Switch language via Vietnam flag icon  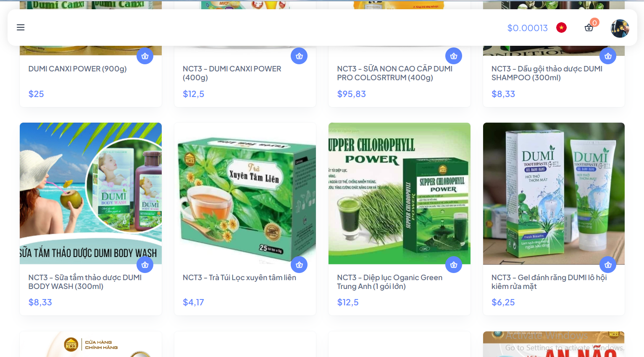click(561, 28)
